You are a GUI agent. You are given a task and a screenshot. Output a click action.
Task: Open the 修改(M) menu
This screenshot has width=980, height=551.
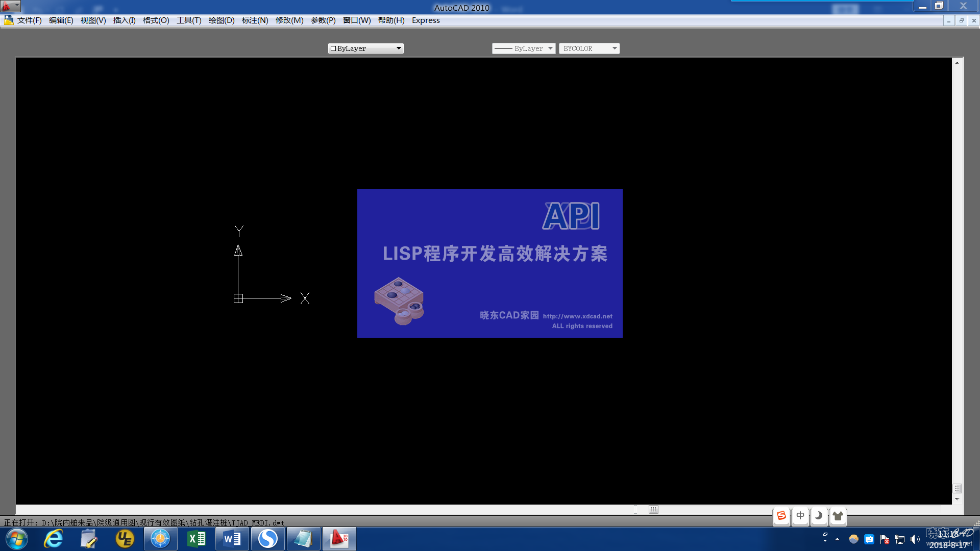[289, 20]
